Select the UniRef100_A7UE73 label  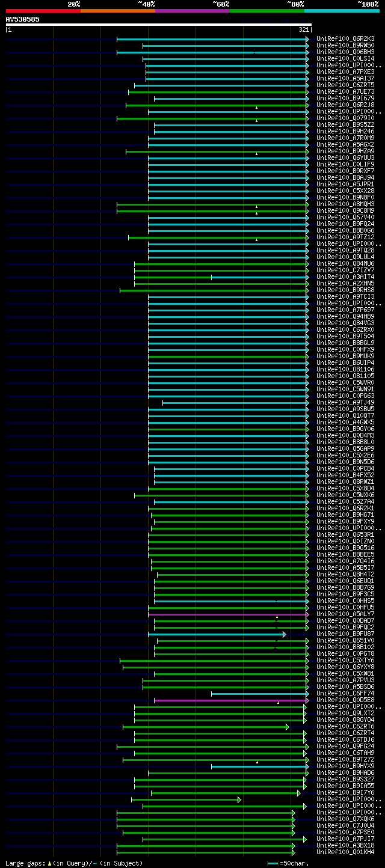coord(345,92)
